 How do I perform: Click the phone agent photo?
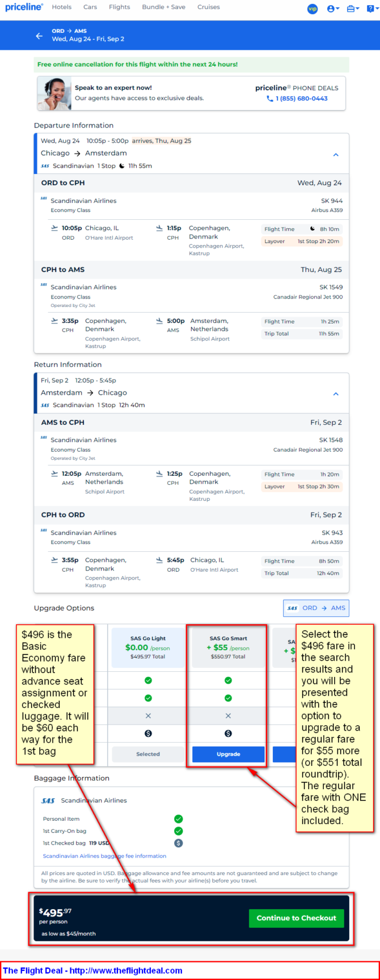pos(54,93)
